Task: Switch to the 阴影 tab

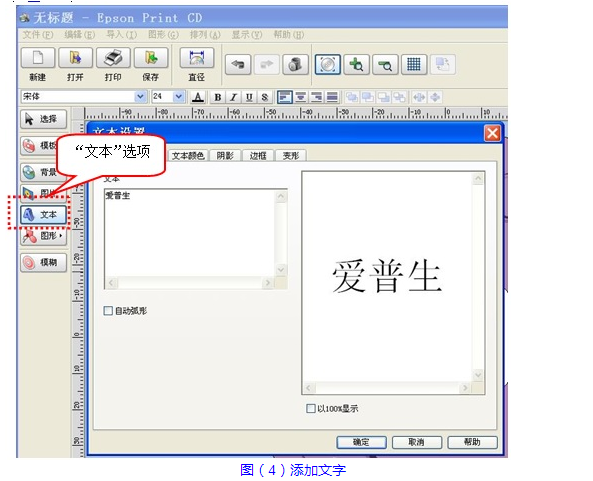Action: tap(225, 156)
